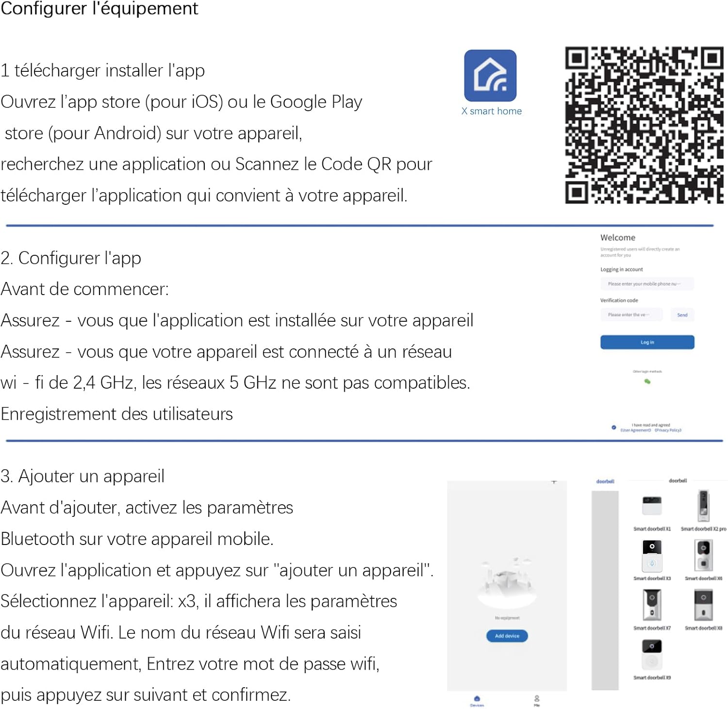The width and height of the screenshot is (728, 709).
Task: Tap the blue Log in button
Action: pos(647,342)
